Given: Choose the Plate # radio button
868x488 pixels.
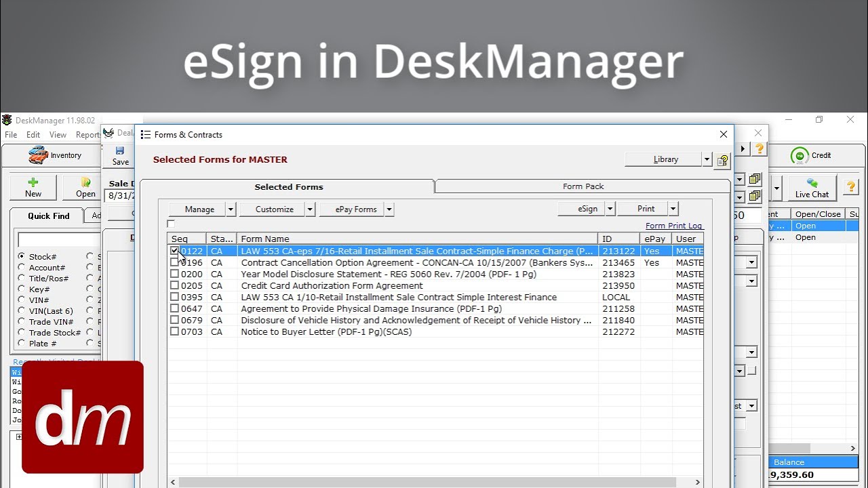Looking at the screenshot, I should (22, 343).
